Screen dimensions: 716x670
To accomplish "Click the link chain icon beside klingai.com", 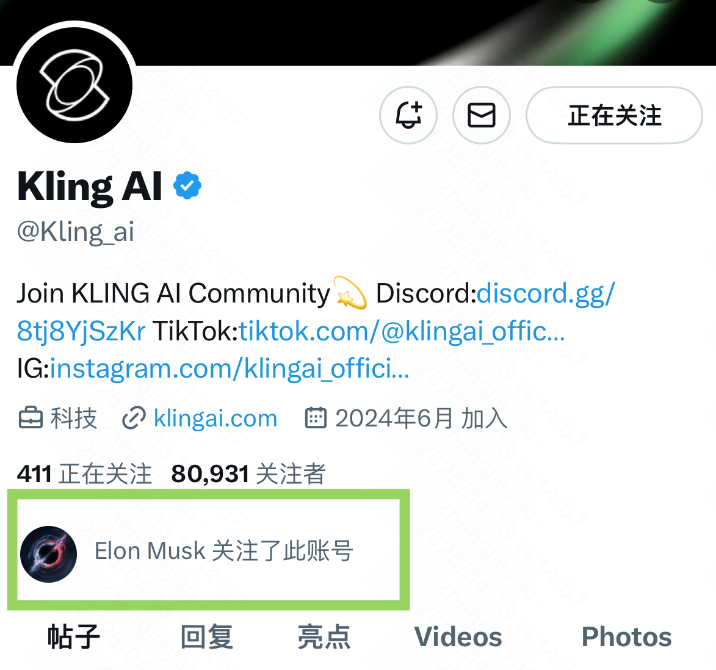I will click(x=134, y=418).
